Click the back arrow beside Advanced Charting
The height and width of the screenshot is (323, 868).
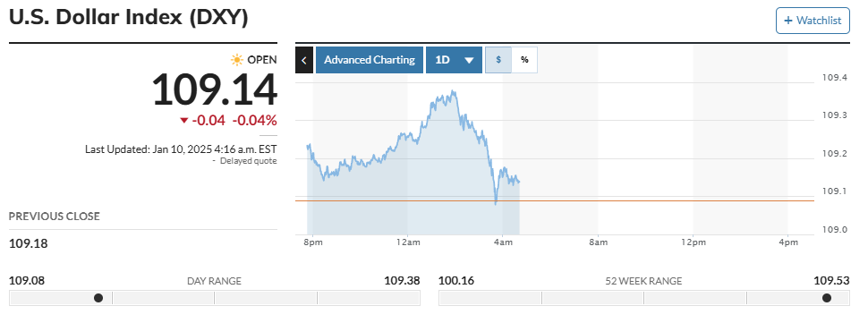[x=304, y=60]
